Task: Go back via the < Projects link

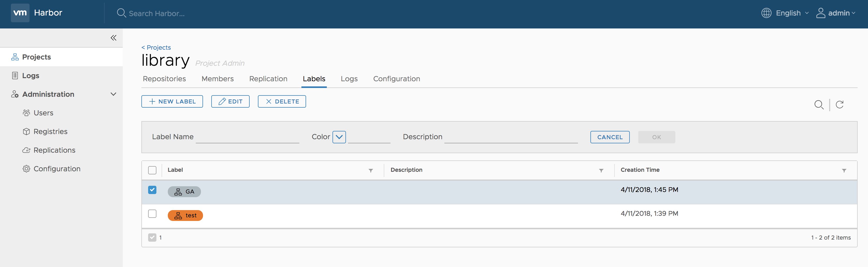Action: pos(156,47)
